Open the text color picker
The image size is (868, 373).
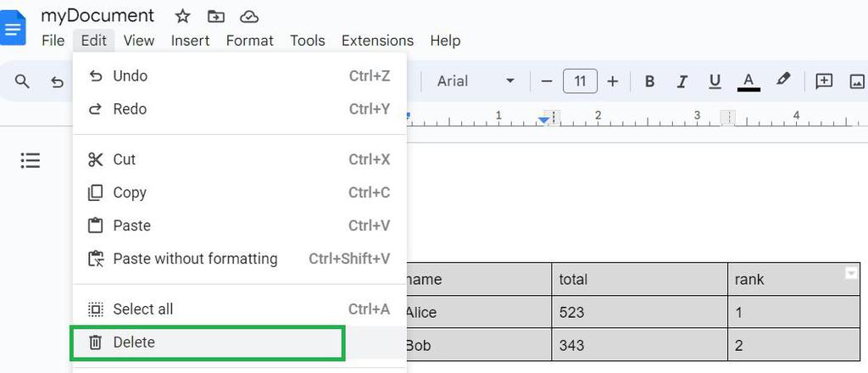click(x=748, y=81)
